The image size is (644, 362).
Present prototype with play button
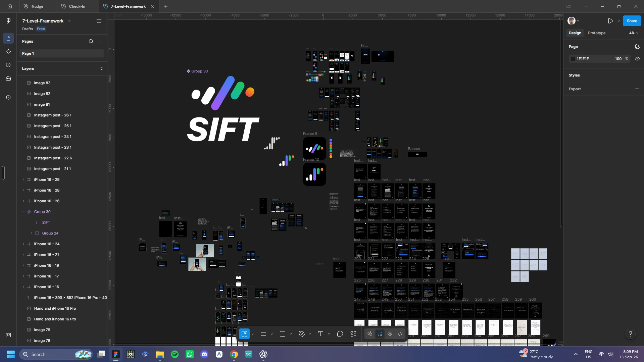click(610, 21)
